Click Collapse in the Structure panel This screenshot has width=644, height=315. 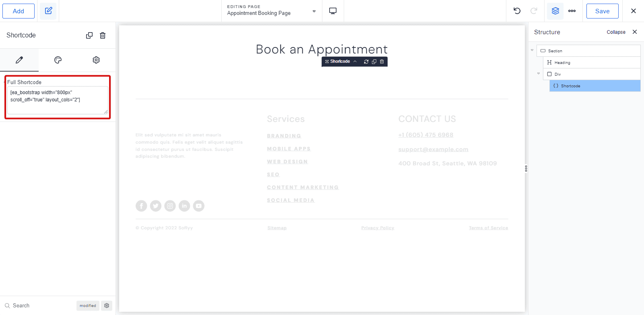[616, 32]
